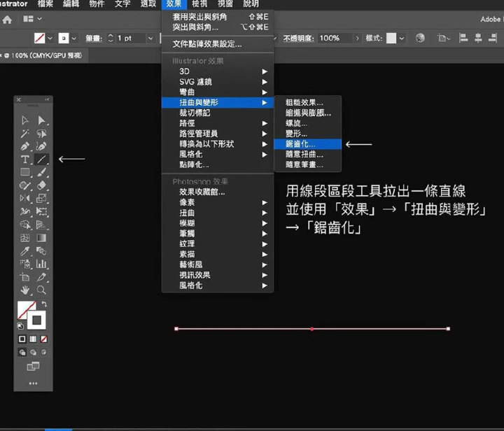Select the Direct Selection tool

41,120
